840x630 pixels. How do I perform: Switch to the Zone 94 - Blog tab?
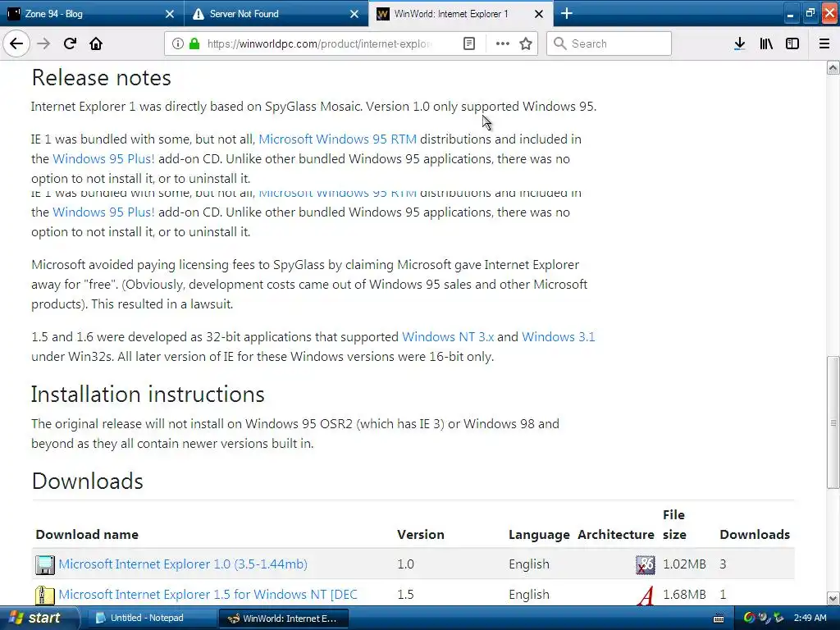click(x=92, y=13)
